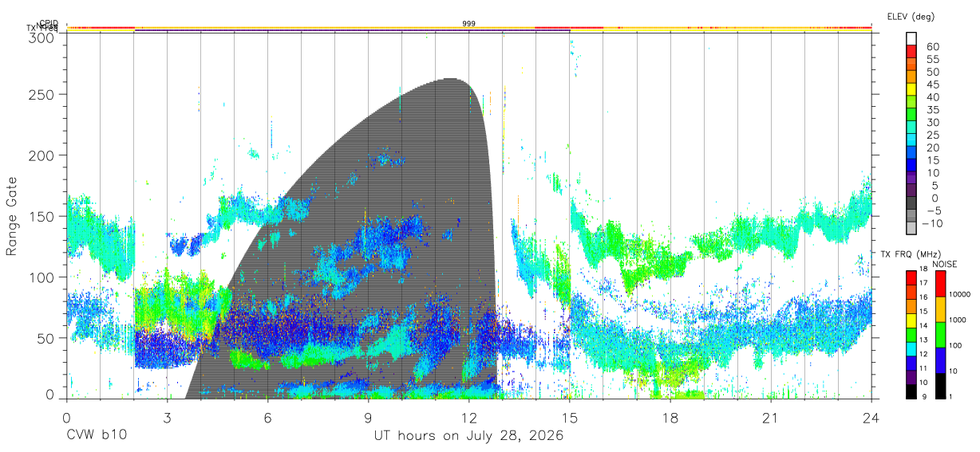Click the 'CVW b10' radar beam label
The image size is (980, 452).
(97, 436)
